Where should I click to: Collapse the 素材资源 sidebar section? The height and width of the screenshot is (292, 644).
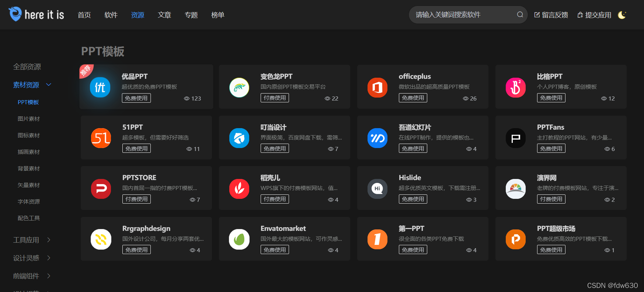point(49,85)
